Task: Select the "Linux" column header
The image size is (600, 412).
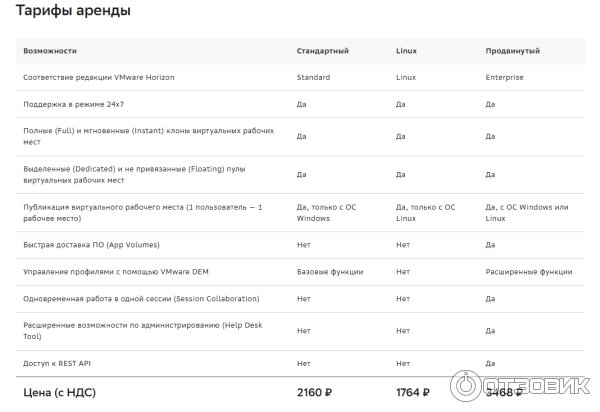Action: tap(406, 50)
